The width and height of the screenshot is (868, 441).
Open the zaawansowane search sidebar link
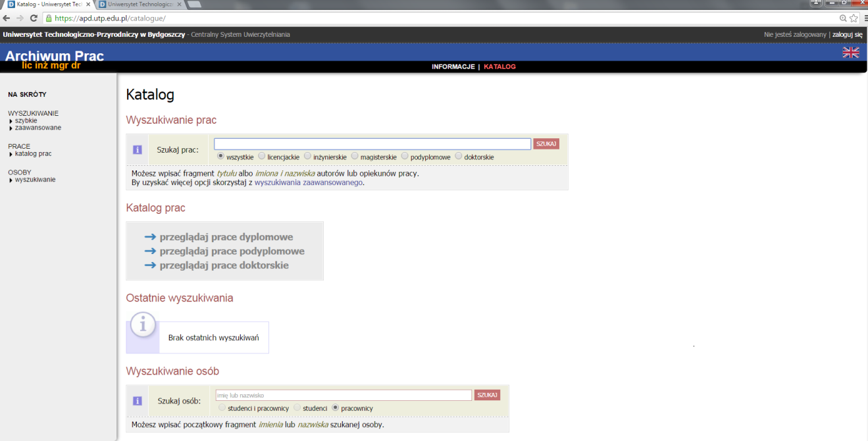coord(38,128)
